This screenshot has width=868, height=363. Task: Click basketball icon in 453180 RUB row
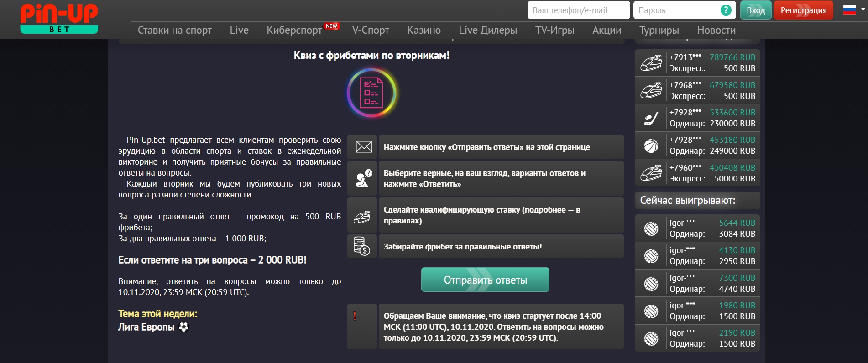[651, 145]
